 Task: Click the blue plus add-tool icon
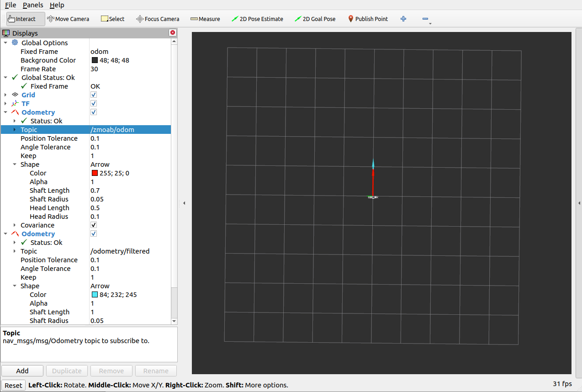[403, 19]
